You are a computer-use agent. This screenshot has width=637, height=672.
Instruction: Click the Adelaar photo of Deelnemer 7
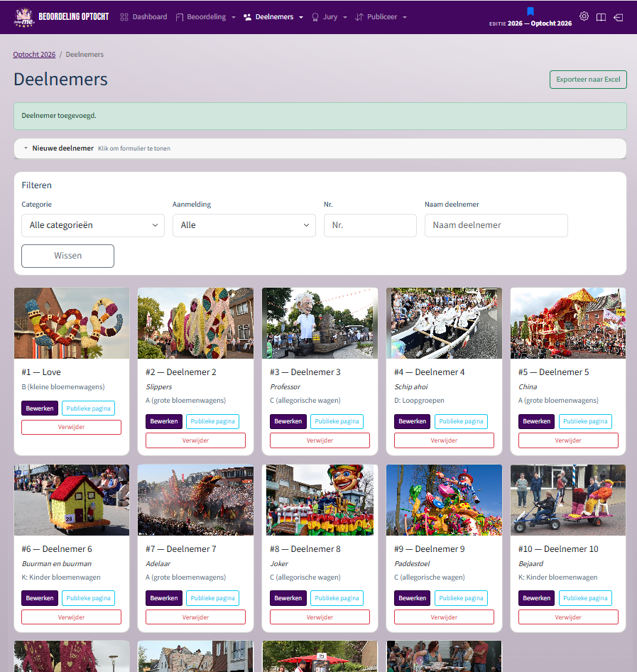[x=196, y=500]
